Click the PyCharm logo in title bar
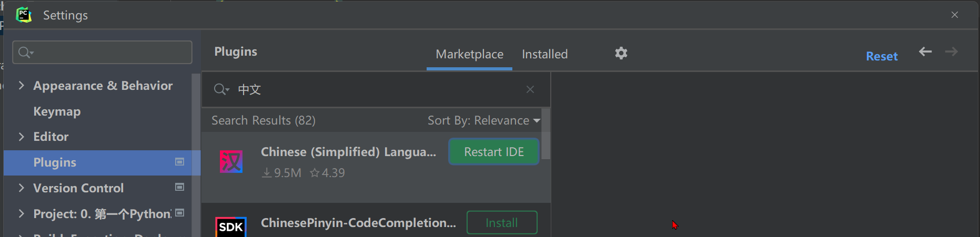 (x=24, y=15)
